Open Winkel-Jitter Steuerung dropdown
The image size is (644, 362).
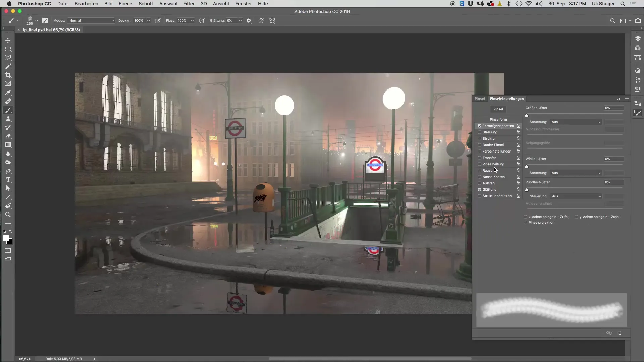pyautogui.click(x=576, y=173)
